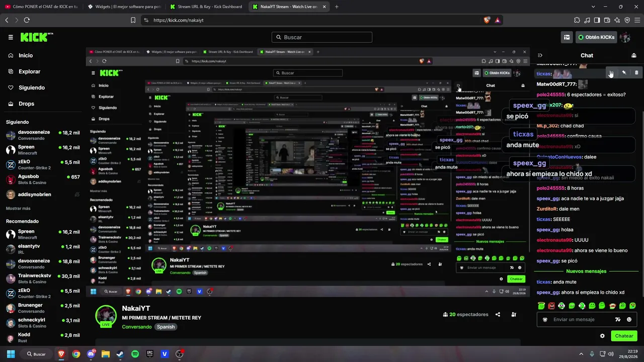Open the Brave Rewards triangle icon
This screenshot has width=644, height=362.
tap(497, 20)
